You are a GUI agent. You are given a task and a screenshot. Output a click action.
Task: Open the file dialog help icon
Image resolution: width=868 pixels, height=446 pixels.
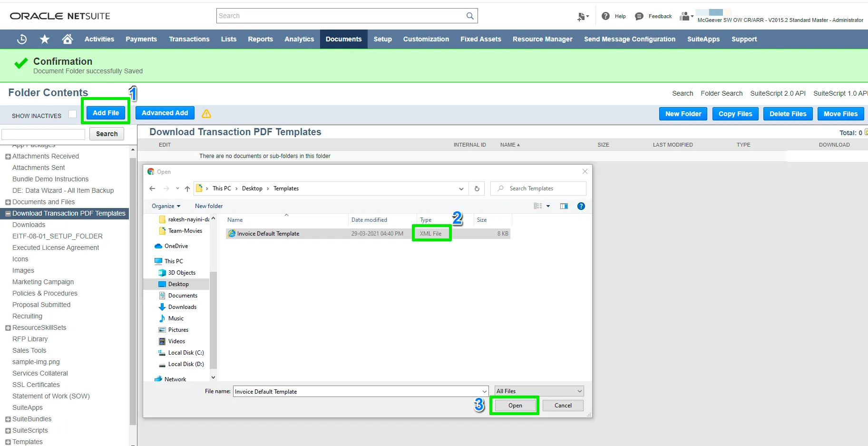click(x=581, y=206)
